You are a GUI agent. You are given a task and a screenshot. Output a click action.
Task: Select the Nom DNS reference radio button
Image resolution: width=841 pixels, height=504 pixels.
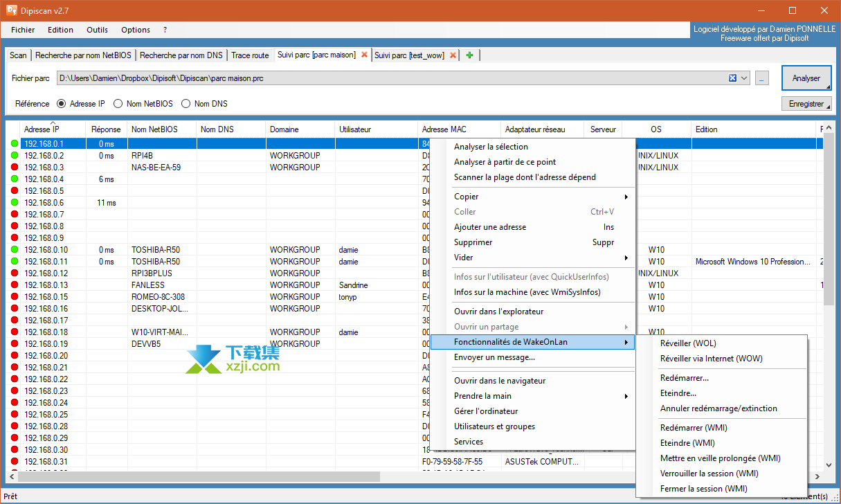coord(186,104)
